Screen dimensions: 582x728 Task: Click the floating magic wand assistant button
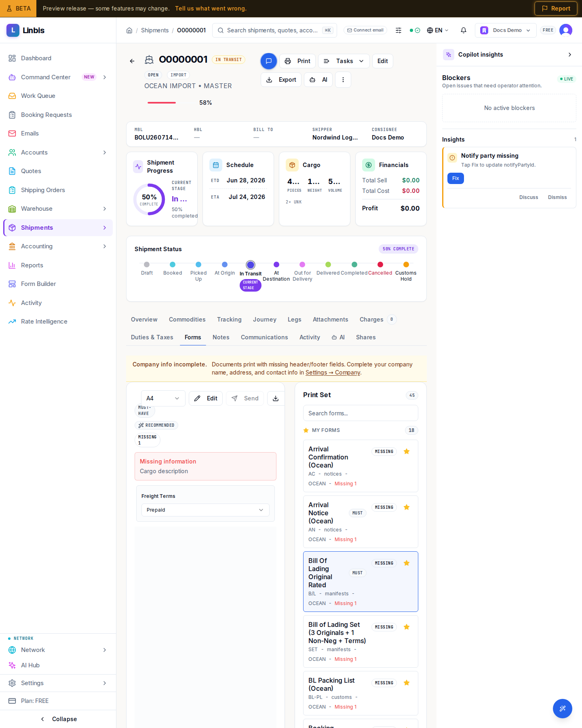pos(563,709)
